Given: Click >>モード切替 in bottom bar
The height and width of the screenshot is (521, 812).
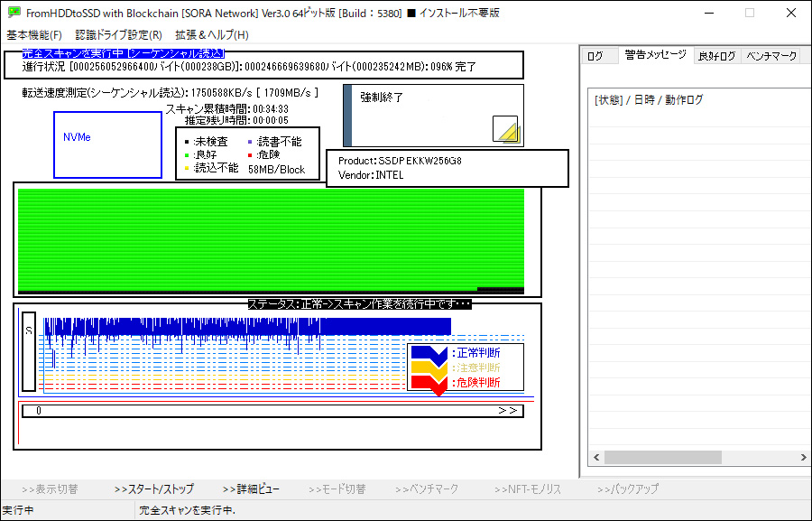Looking at the screenshot, I should coord(337,488).
